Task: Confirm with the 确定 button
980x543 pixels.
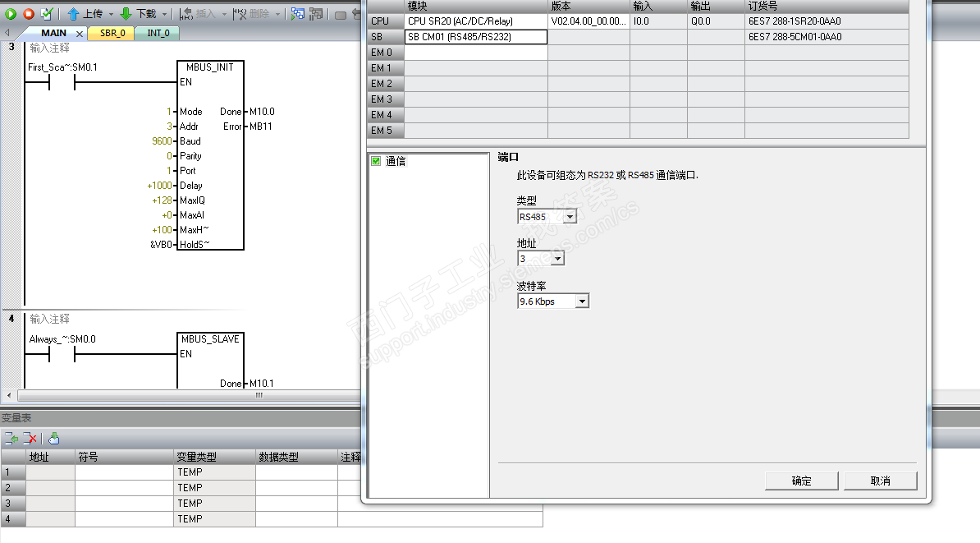Action: [801, 481]
